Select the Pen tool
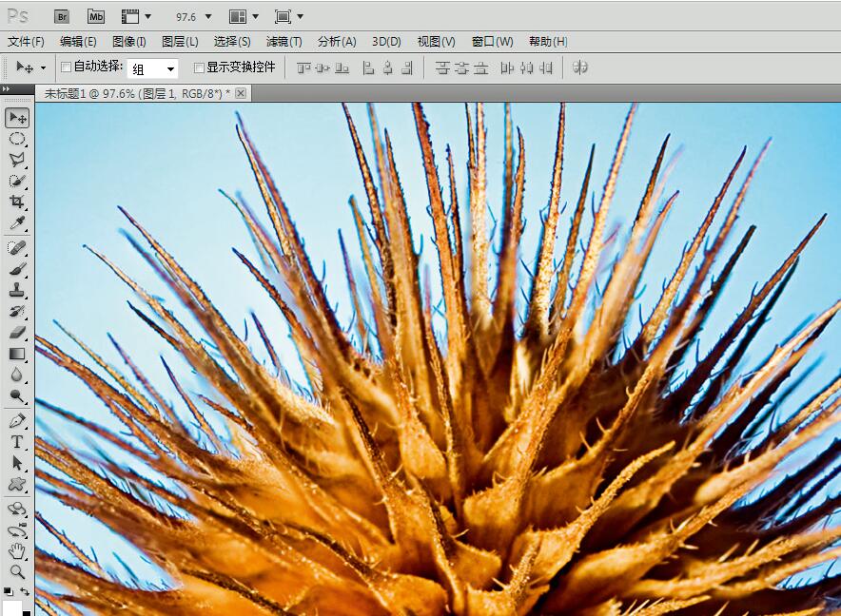This screenshot has width=841, height=616. (x=17, y=420)
